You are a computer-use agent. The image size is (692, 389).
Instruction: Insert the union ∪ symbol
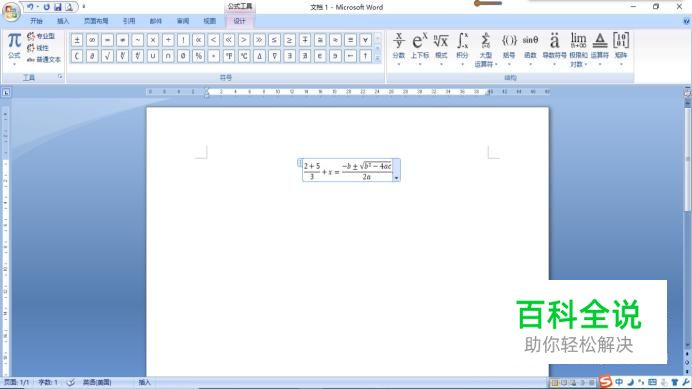pos(153,56)
